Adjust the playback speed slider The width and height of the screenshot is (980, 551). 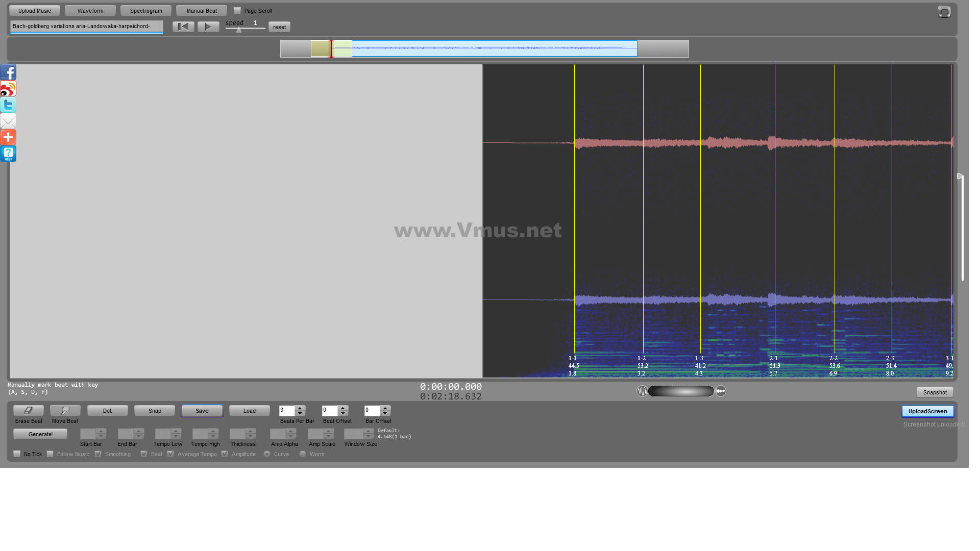[x=239, y=30]
